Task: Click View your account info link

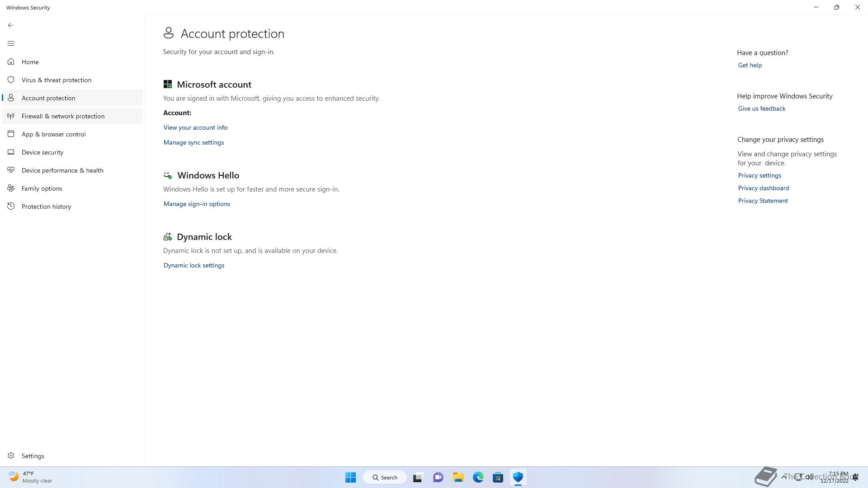Action: pos(195,127)
